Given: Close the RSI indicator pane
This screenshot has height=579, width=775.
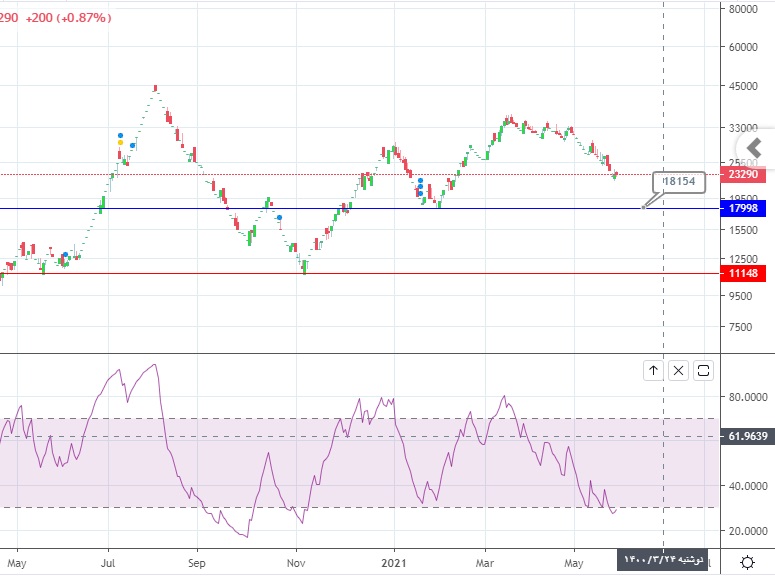Looking at the screenshot, I should click(x=678, y=370).
